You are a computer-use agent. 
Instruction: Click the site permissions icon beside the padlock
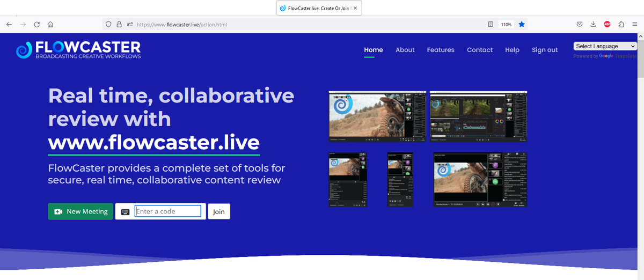[130, 24]
